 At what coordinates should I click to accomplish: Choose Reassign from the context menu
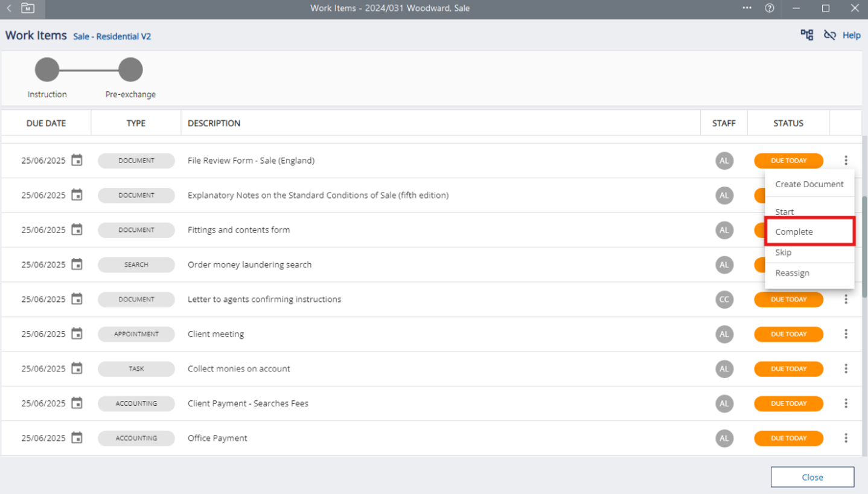tap(792, 273)
